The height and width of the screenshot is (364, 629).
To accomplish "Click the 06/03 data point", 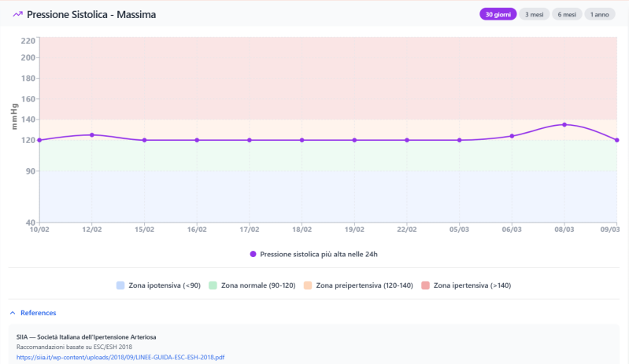I will point(512,136).
